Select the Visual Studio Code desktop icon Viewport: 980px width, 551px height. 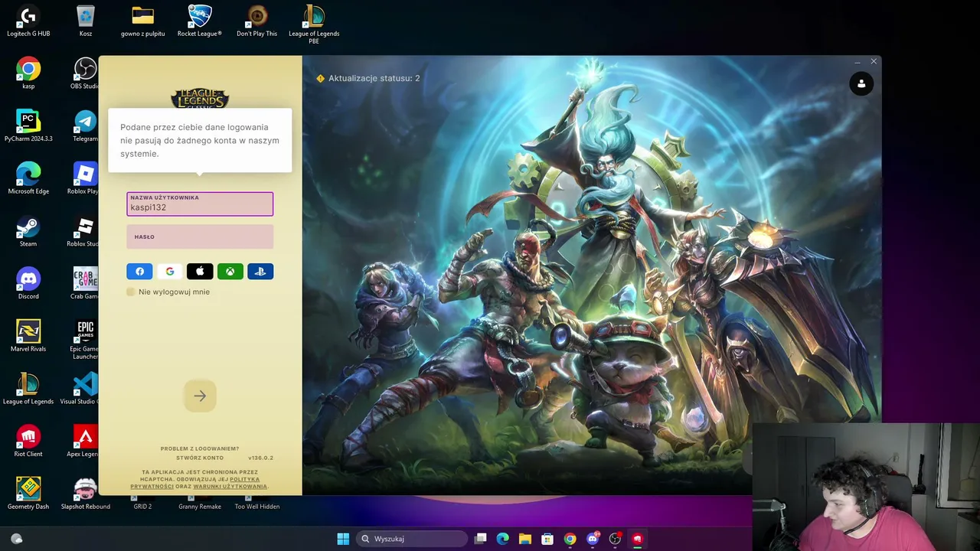point(80,389)
